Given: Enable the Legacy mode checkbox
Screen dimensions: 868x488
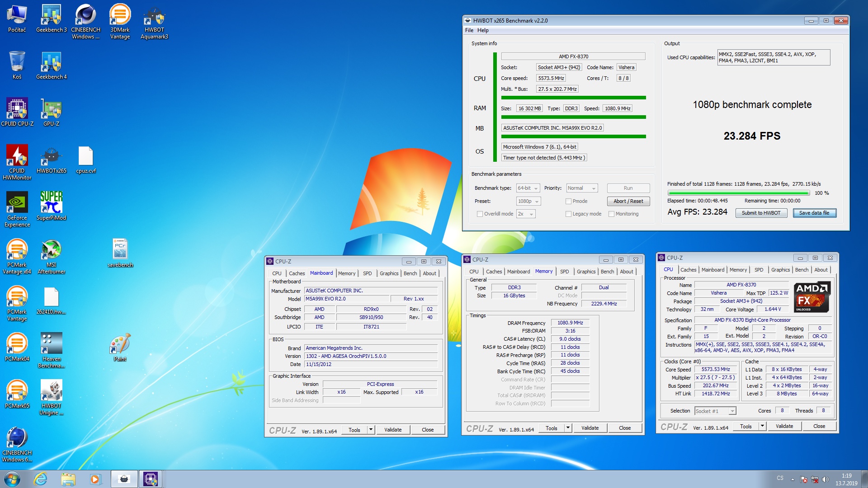Looking at the screenshot, I should [x=569, y=214].
